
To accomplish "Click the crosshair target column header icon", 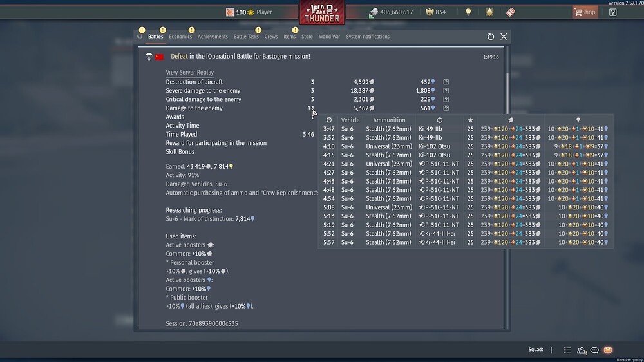I will [x=439, y=120].
